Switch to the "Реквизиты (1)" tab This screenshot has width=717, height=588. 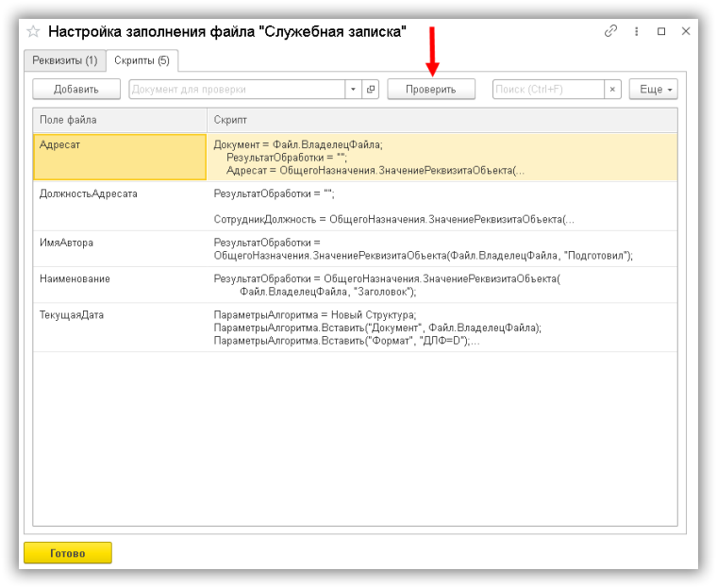click(65, 60)
